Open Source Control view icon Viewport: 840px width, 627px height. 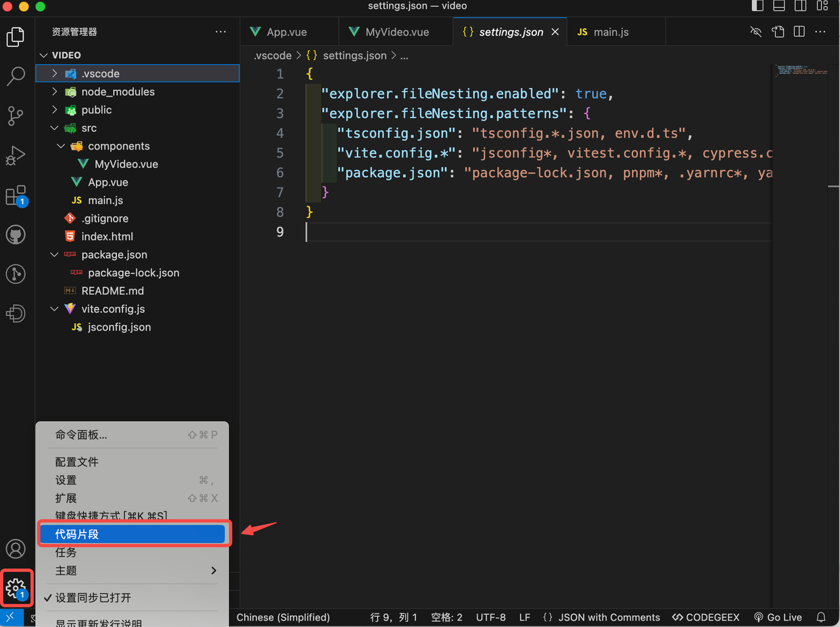point(16,116)
